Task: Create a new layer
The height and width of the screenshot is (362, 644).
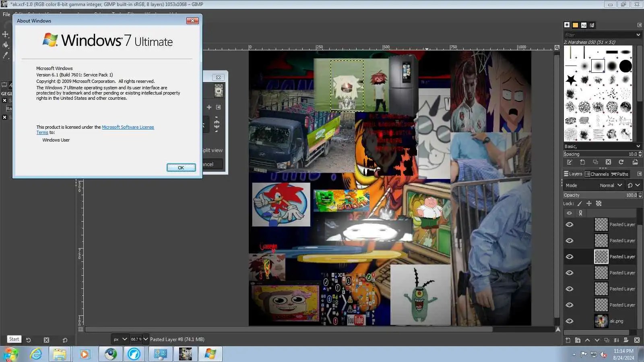Action: click(x=568, y=340)
